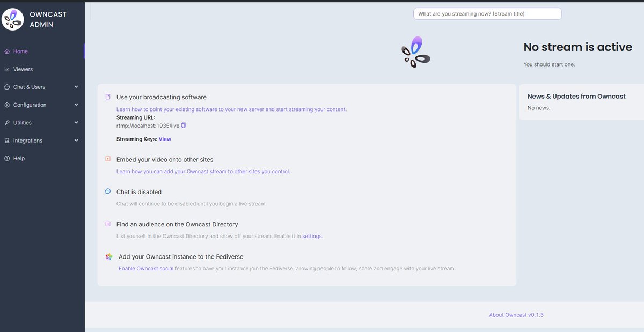
Task: Click the 'Streaming URL:' label
Action: click(136, 117)
